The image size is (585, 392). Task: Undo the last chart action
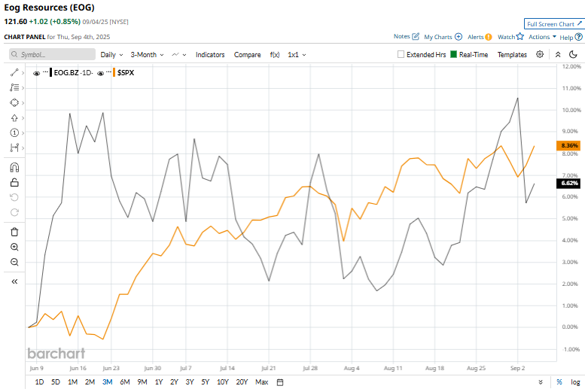coord(14,197)
